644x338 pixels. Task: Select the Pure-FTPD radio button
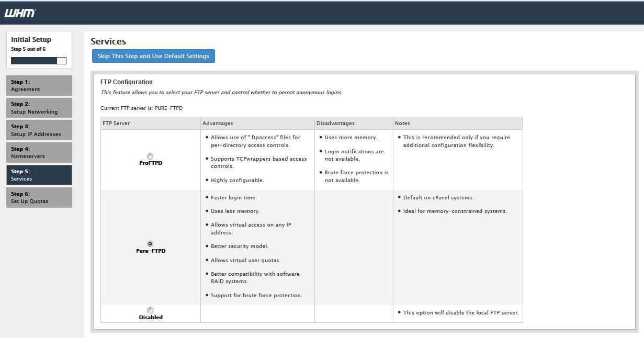[x=150, y=244]
